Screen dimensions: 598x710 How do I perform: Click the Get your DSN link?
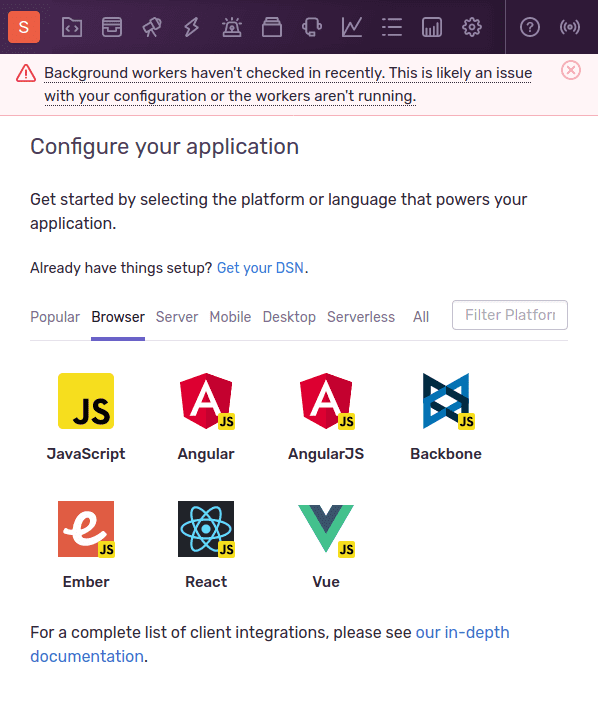pyautogui.click(x=260, y=268)
